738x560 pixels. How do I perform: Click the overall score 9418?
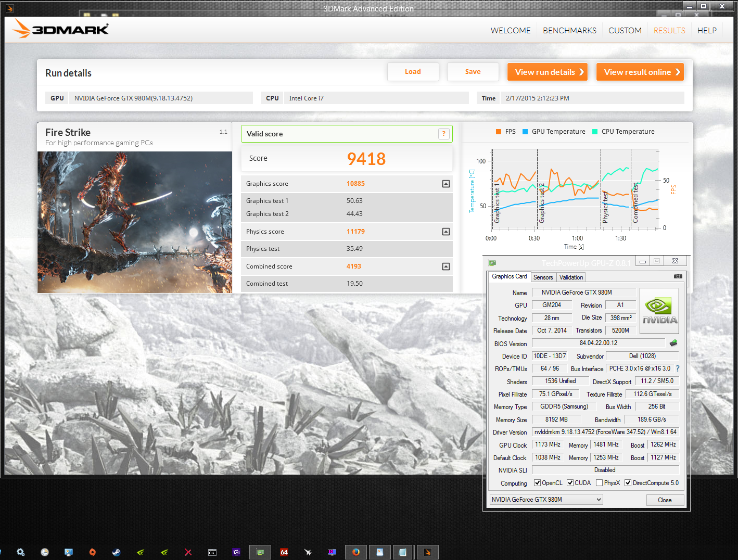click(366, 159)
